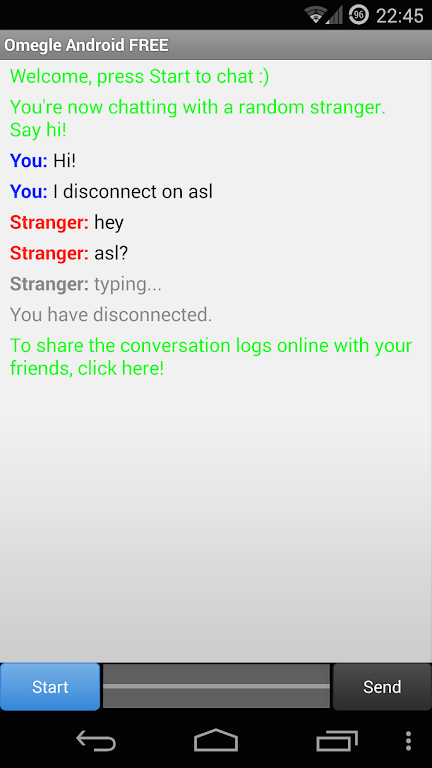This screenshot has width=432, height=768.
Task: Click the Send button
Action: pos(382,687)
